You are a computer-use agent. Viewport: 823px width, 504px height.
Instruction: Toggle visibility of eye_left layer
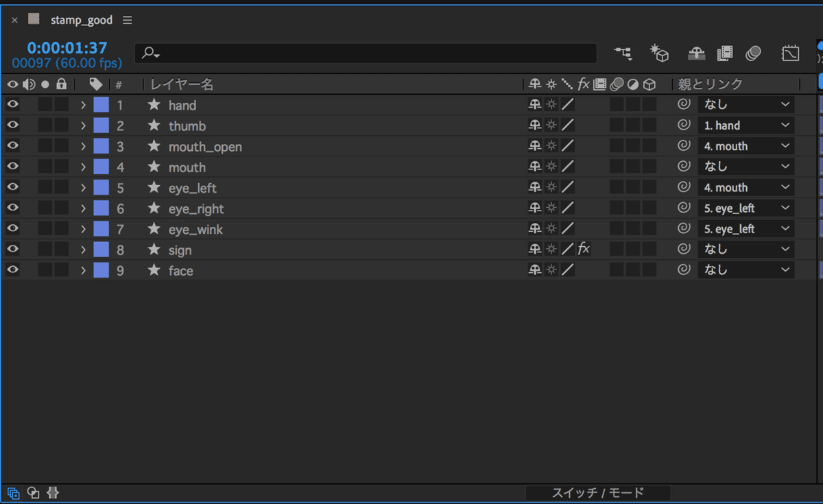coord(12,187)
